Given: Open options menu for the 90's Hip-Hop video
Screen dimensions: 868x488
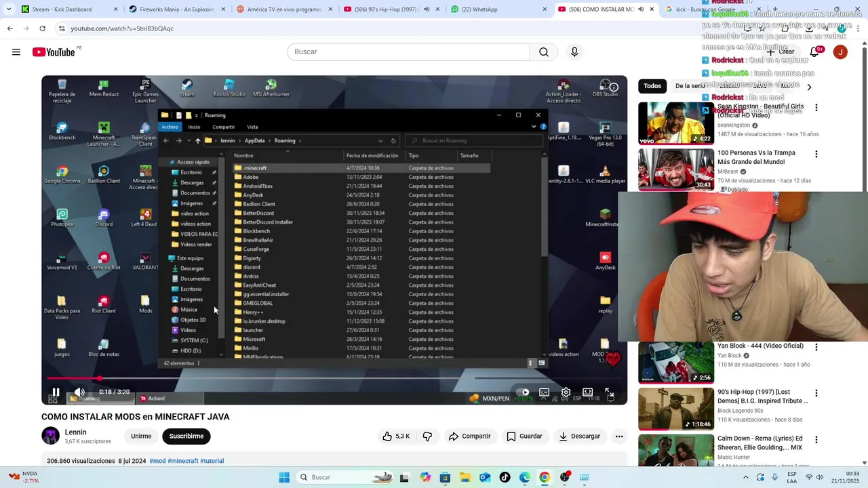Looking at the screenshot, I should coord(816,393).
